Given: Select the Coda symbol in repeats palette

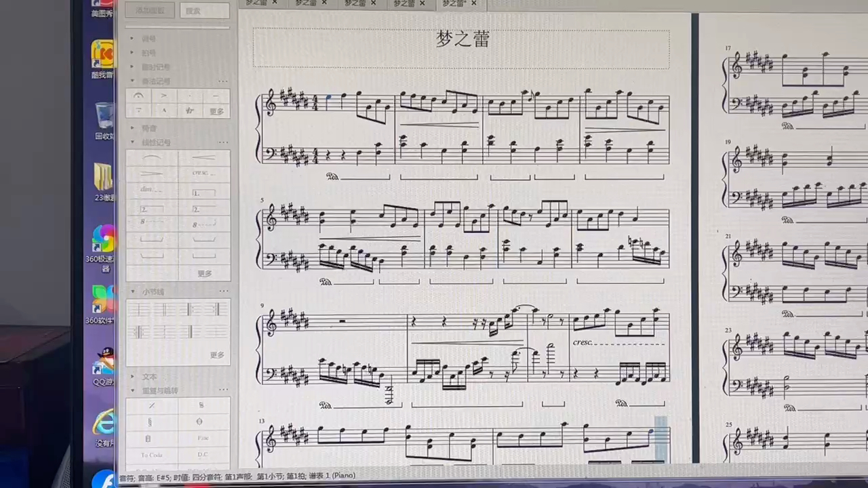Looking at the screenshot, I should click(x=201, y=422).
